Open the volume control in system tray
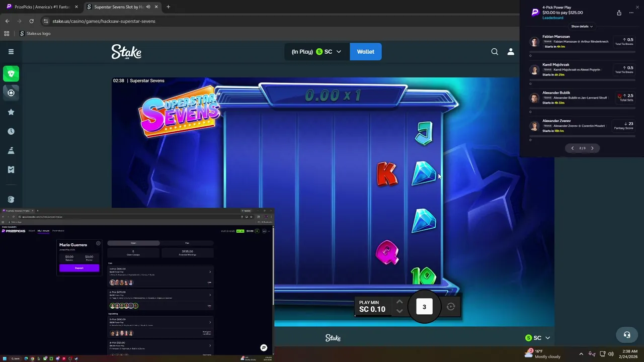Image resolution: width=644 pixels, height=362 pixels. [611, 354]
